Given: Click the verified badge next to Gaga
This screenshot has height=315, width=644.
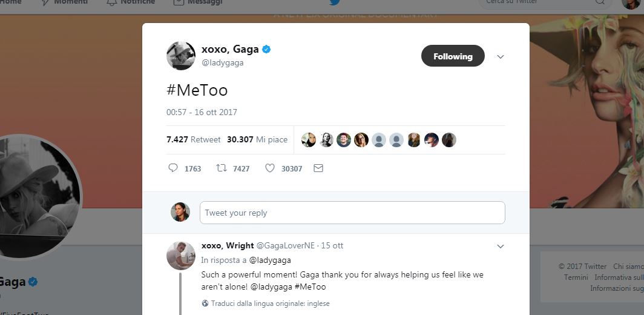Looking at the screenshot, I should click(266, 50).
